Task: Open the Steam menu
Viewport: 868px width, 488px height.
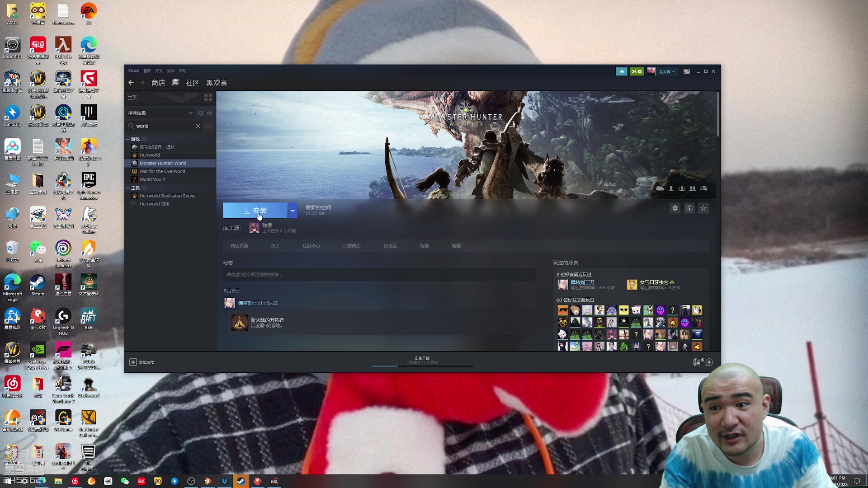Action: click(x=133, y=70)
